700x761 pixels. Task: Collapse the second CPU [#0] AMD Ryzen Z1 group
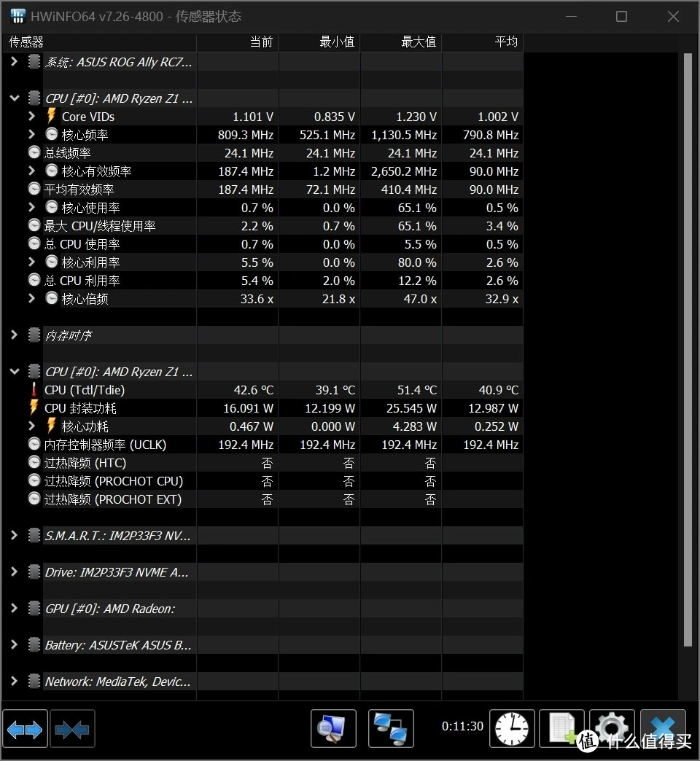point(15,372)
